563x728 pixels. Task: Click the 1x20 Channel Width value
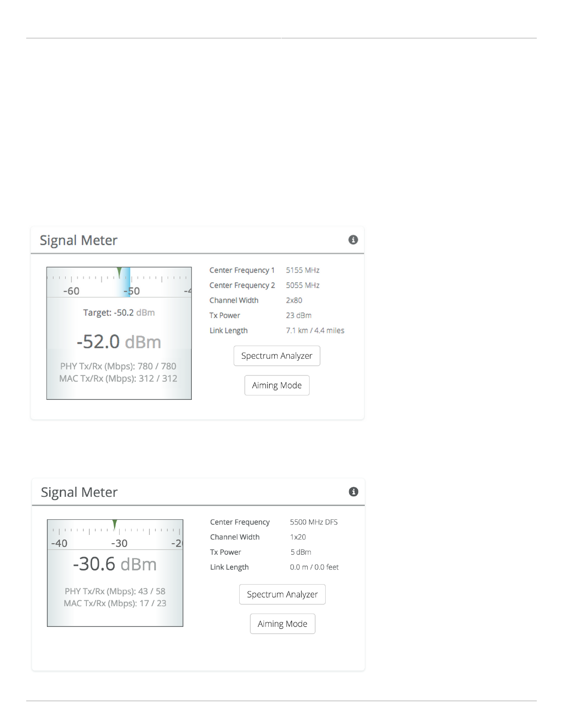point(298,537)
